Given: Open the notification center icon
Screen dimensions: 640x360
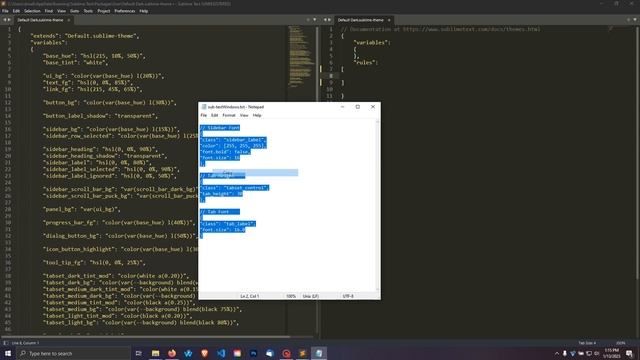Looking at the screenshot, I should tap(629, 353).
